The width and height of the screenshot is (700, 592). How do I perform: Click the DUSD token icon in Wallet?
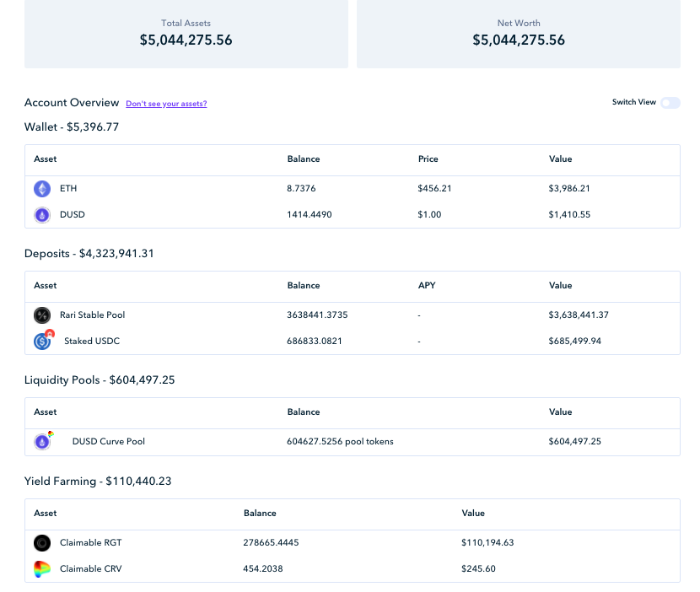point(42,215)
